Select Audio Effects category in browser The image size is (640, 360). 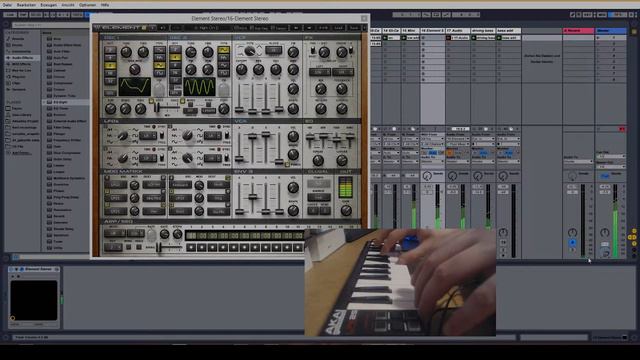22,58
